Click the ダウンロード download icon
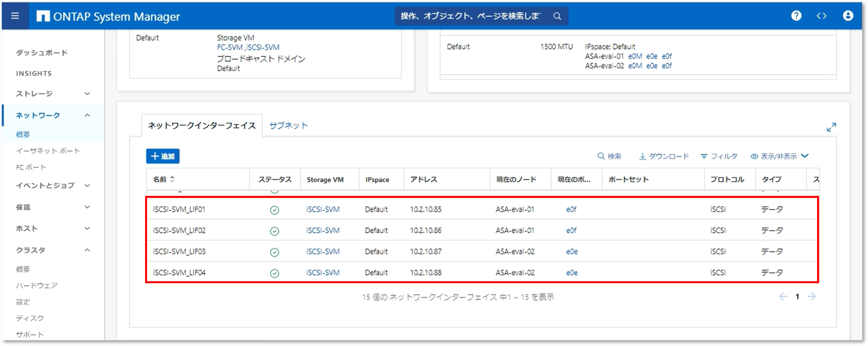This screenshot has height=346, width=868. click(x=642, y=156)
